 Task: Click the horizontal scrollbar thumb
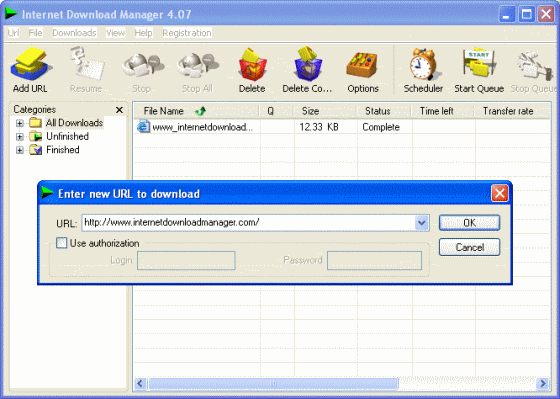(273, 384)
